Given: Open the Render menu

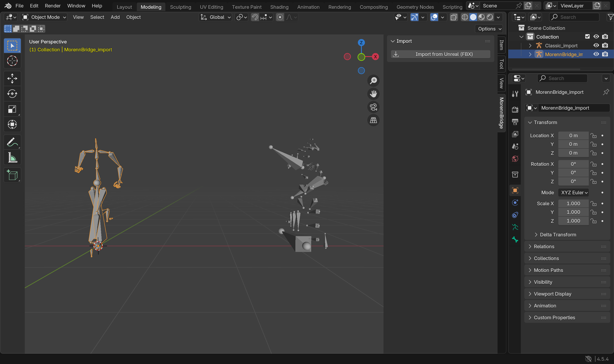Looking at the screenshot, I should click(52, 6).
